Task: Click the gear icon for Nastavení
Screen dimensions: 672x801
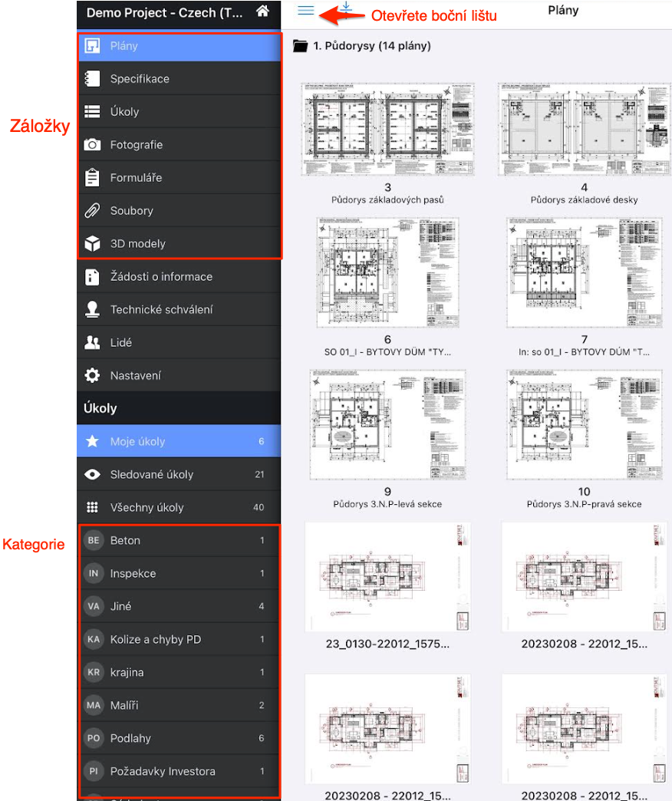Action: coord(92,375)
